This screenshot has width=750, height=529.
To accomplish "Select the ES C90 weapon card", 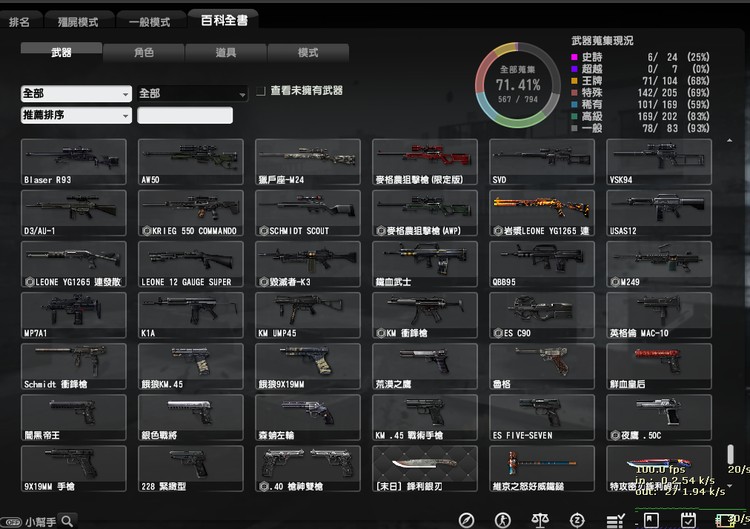I will click(x=542, y=315).
